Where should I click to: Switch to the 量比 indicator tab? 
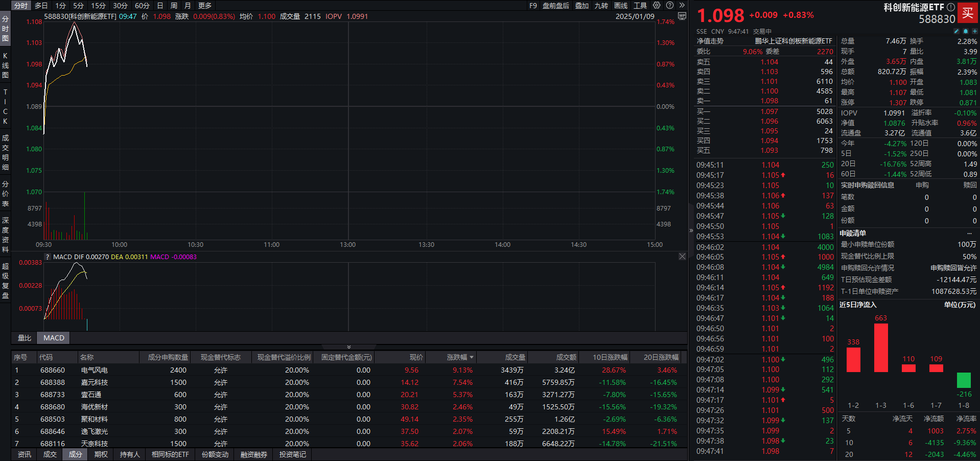coord(25,338)
